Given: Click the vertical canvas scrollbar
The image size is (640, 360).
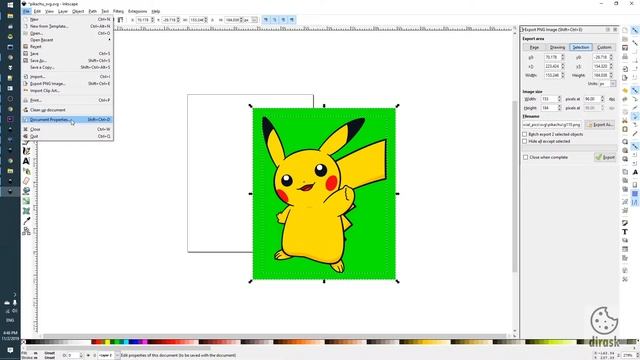Looking at the screenshot, I should click(515, 186).
